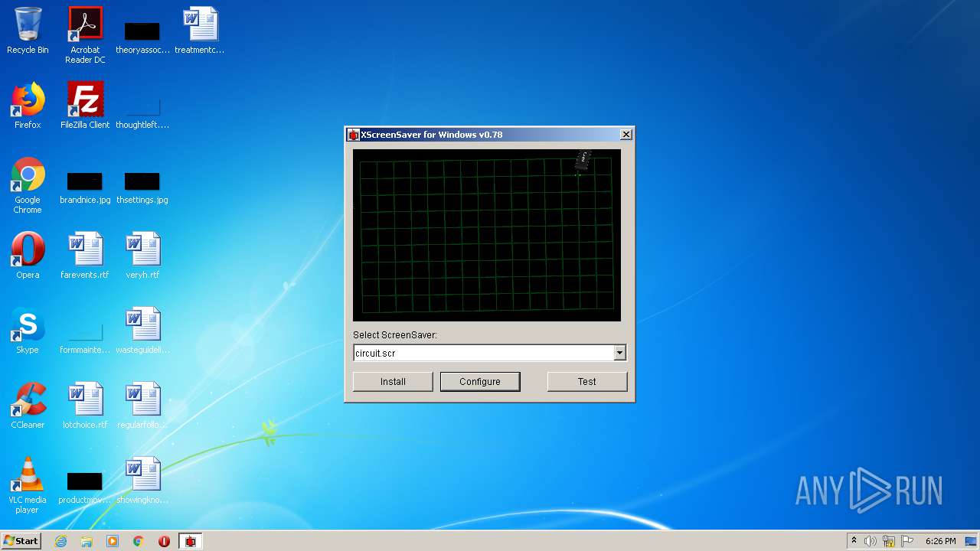Open the Google Chrome desktop shortcut
The height and width of the screenshot is (551, 980).
[x=28, y=185]
